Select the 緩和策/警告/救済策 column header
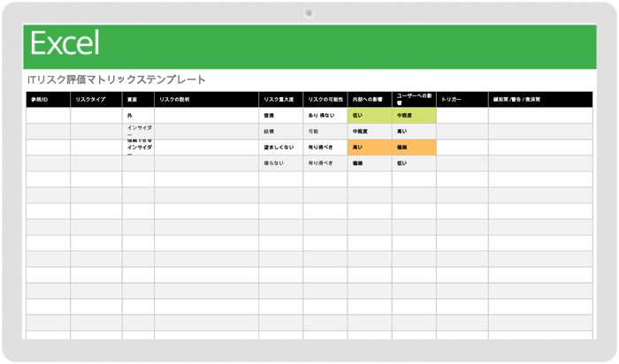This screenshot has width=619, height=364. pyautogui.click(x=540, y=99)
